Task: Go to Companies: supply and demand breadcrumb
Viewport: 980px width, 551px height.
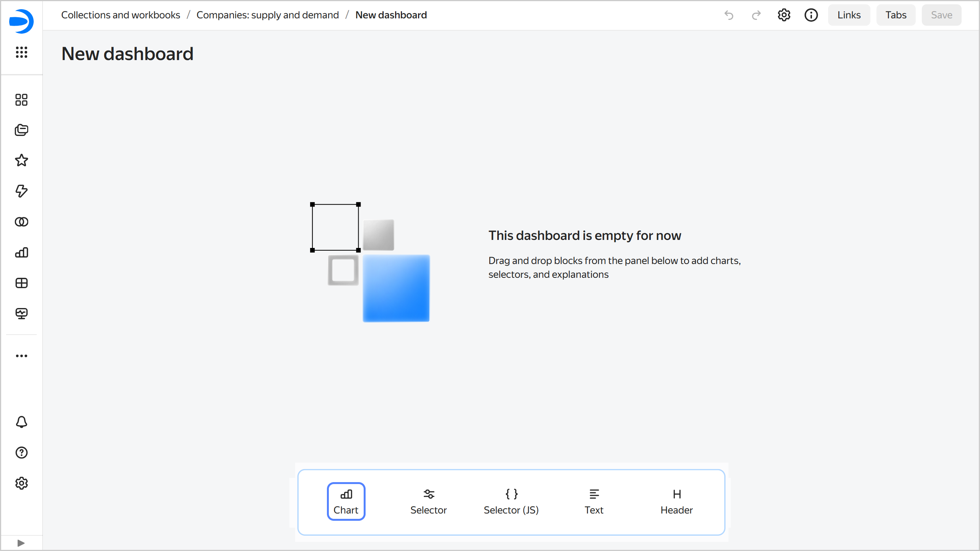Action: pyautogui.click(x=268, y=15)
